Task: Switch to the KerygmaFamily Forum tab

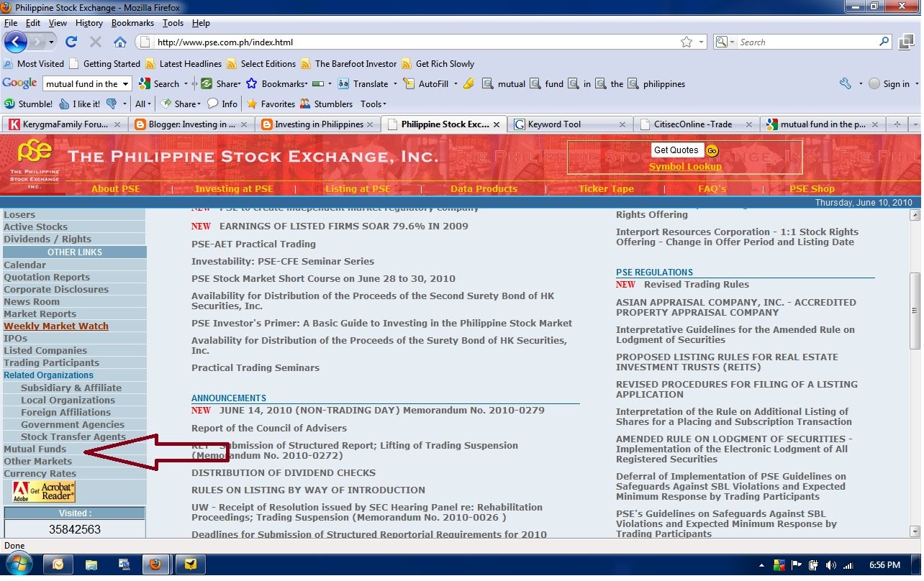Action: pyautogui.click(x=66, y=124)
